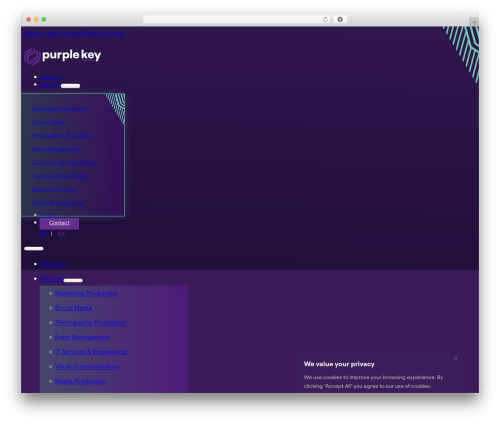Open Event Management in the teal-bordered dropdown
The image size is (500, 423).
click(56, 149)
